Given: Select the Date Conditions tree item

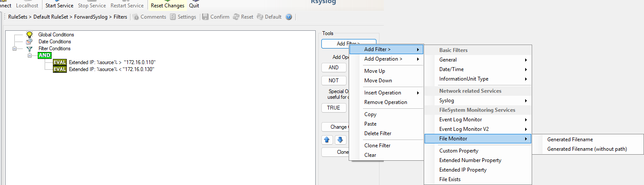Looking at the screenshot, I should 55,42.
